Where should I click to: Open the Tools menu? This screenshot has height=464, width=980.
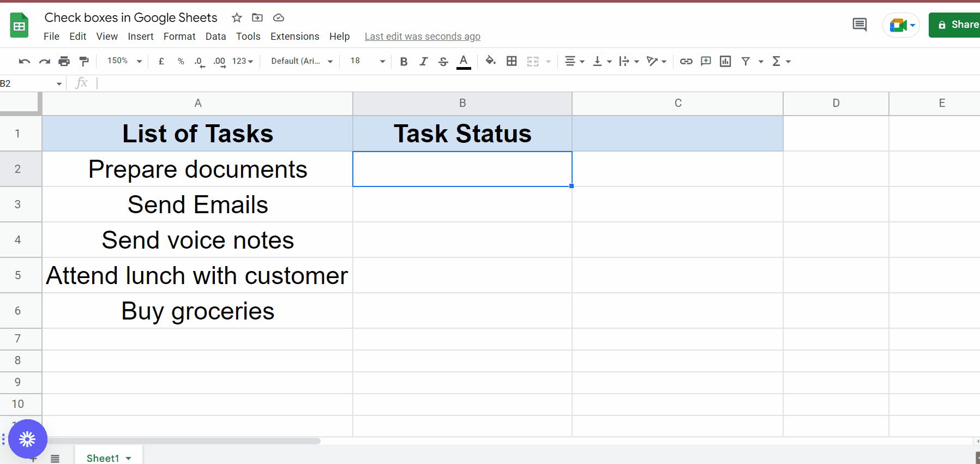[248, 37]
